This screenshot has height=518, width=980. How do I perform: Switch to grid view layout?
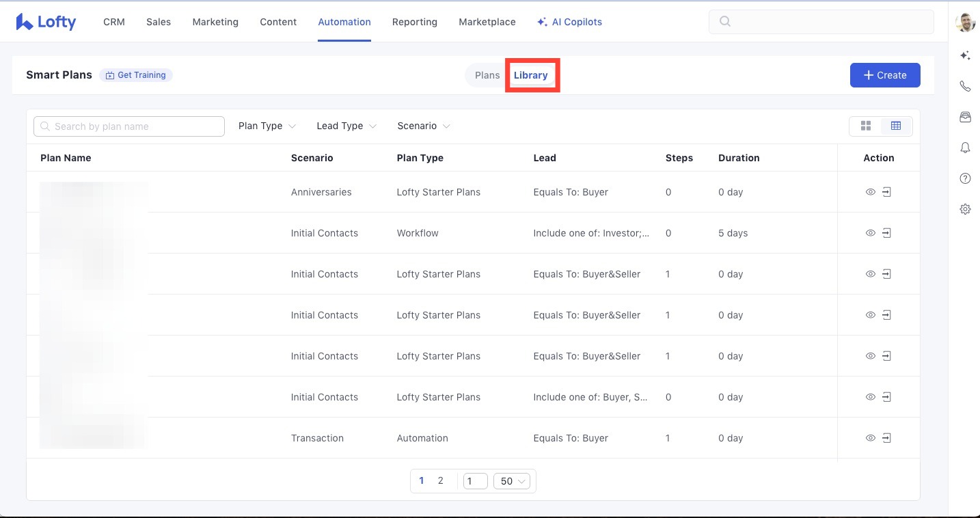[866, 126]
